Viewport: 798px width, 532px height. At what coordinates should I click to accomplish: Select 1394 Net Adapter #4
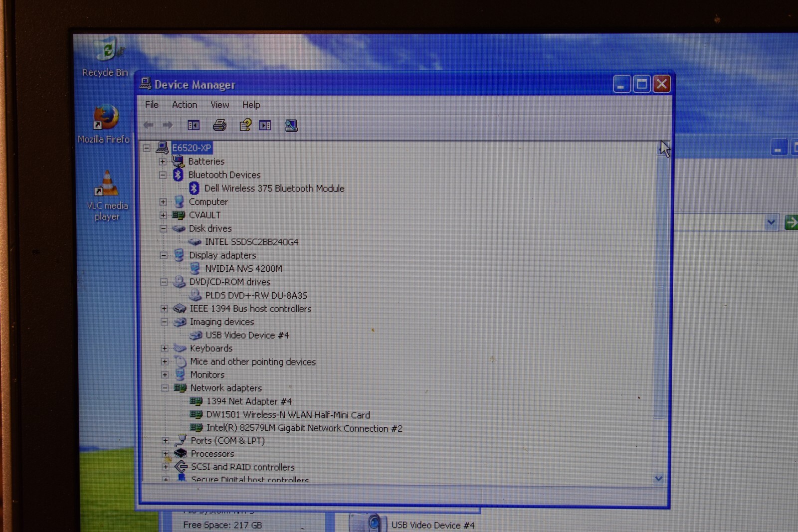click(x=249, y=401)
